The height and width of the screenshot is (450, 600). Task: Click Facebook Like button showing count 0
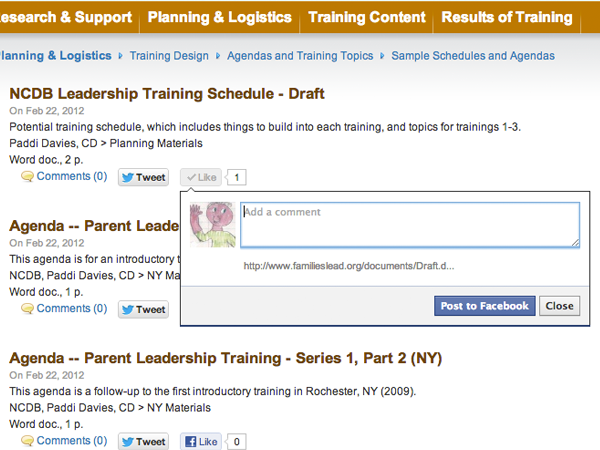click(201, 442)
